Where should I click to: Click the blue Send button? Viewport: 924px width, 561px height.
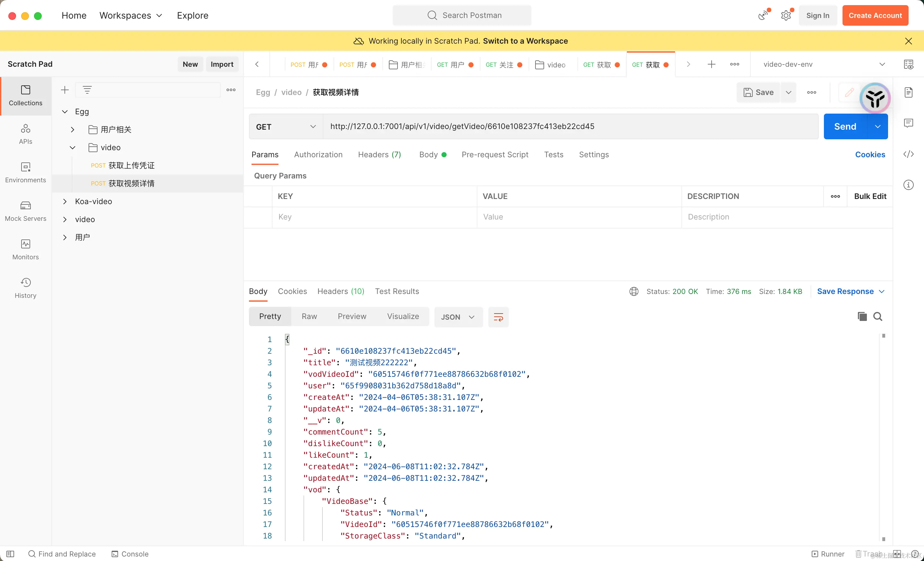point(845,127)
